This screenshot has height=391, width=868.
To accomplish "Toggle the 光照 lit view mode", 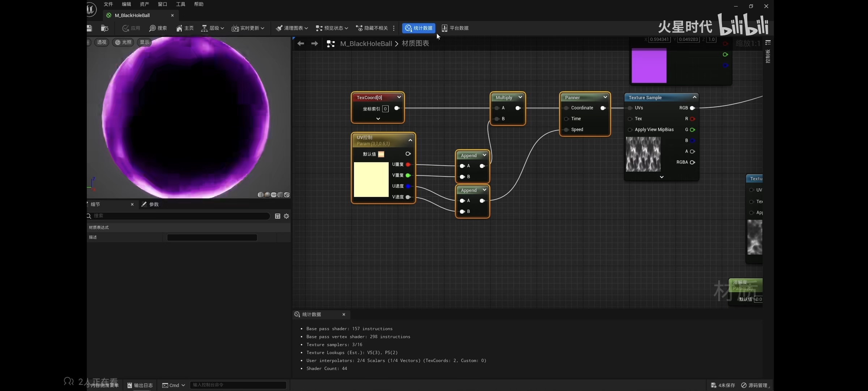I will 123,42.
